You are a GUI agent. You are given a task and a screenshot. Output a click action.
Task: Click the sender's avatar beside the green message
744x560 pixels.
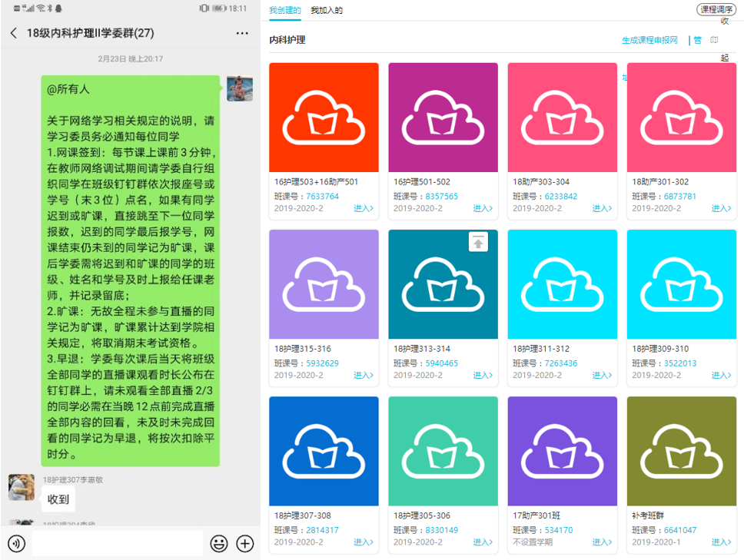(240, 88)
